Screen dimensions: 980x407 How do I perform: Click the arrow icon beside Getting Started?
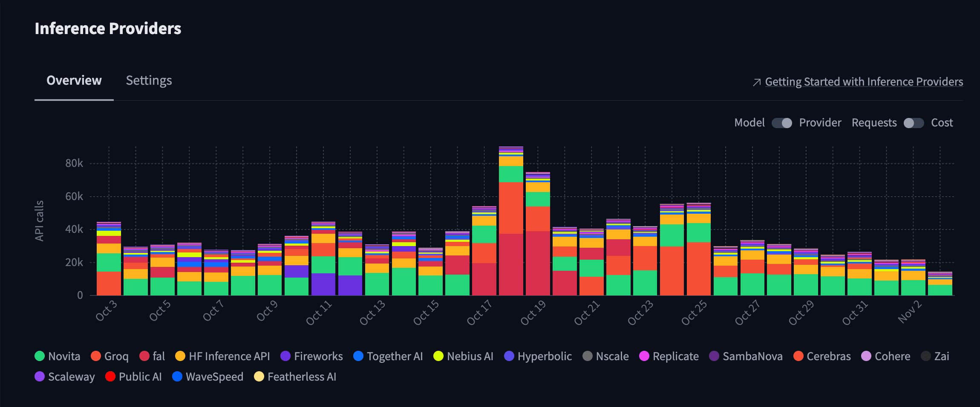(x=757, y=82)
